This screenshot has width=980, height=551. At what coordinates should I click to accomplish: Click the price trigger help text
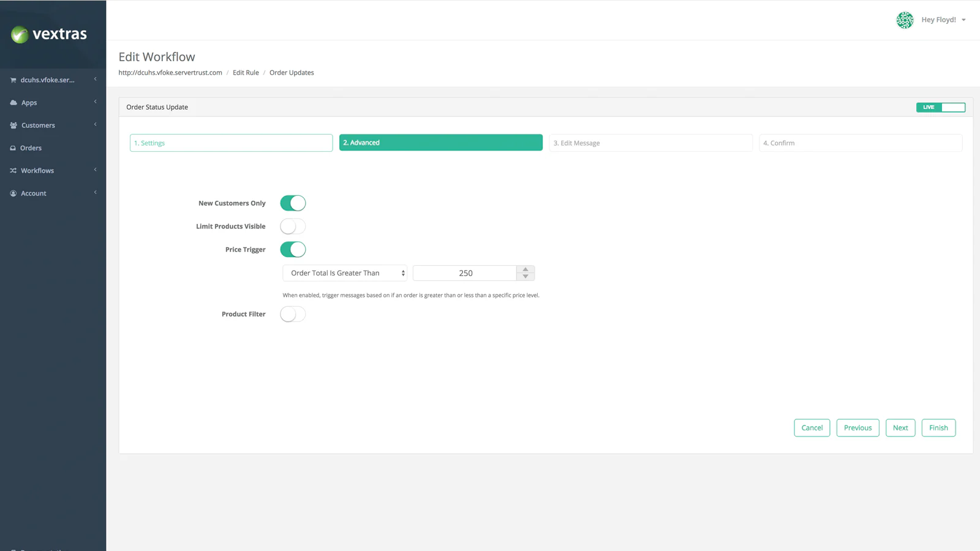click(x=411, y=295)
